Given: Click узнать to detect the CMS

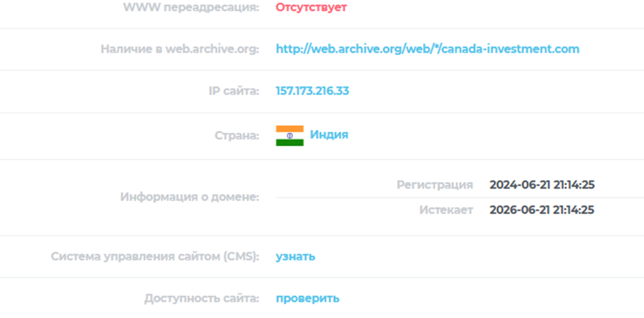Looking at the screenshot, I should (296, 257).
